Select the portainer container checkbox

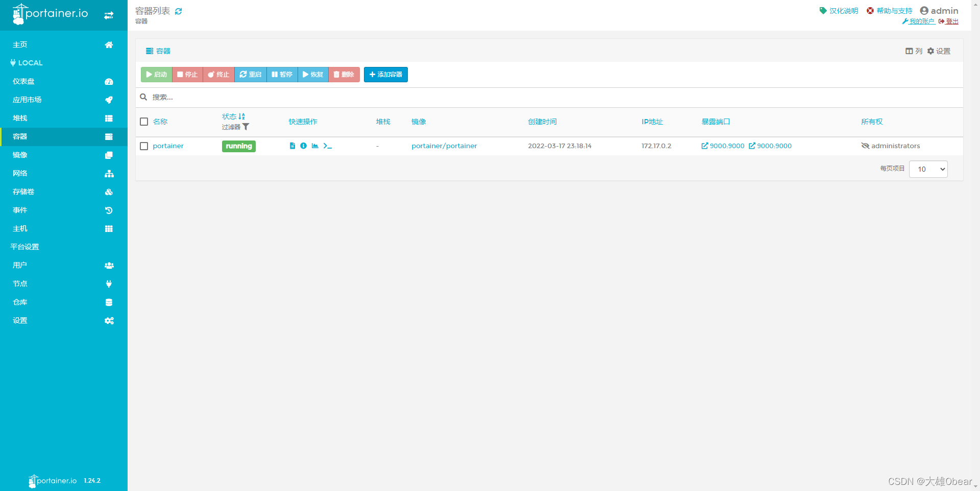(144, 146)
